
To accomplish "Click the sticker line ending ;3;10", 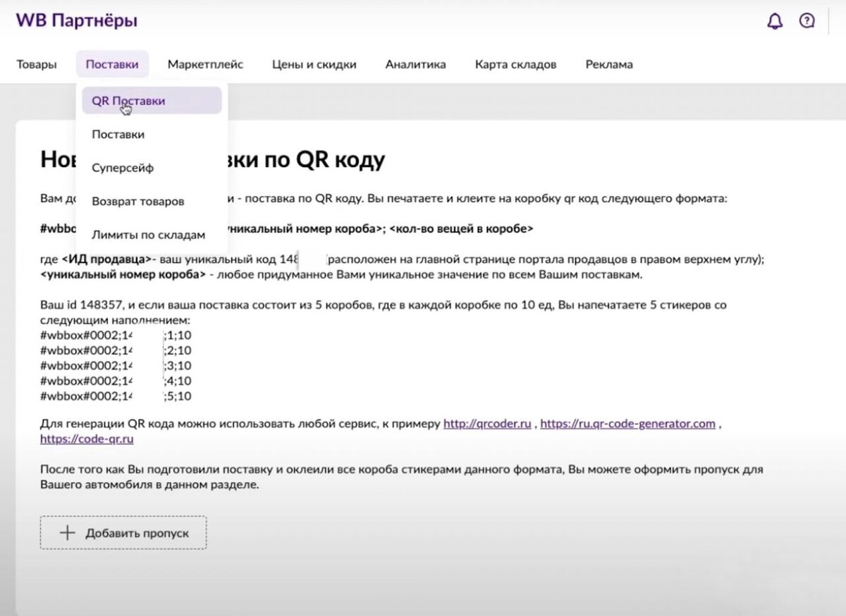I will click(x=116, y=366).
